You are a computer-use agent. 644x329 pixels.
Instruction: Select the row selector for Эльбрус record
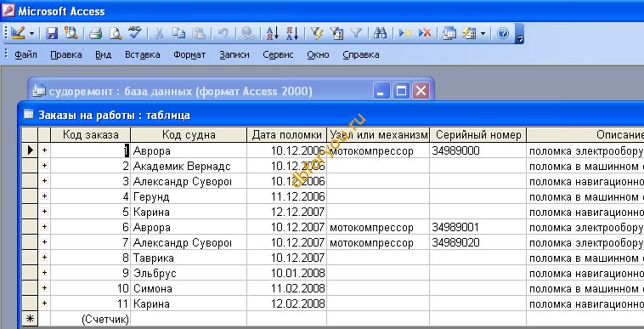point(30,273)
